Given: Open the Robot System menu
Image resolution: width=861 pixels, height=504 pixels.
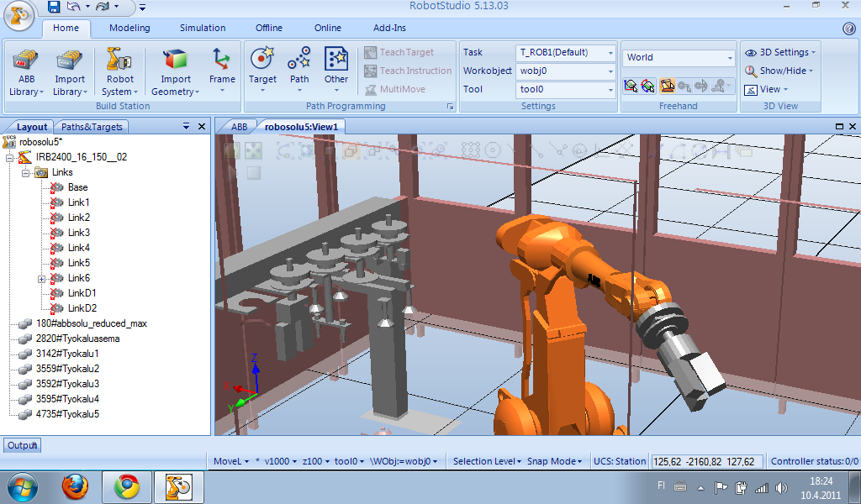Looking at the screenshot, I should pyautogui.click(x=119, y=72).
